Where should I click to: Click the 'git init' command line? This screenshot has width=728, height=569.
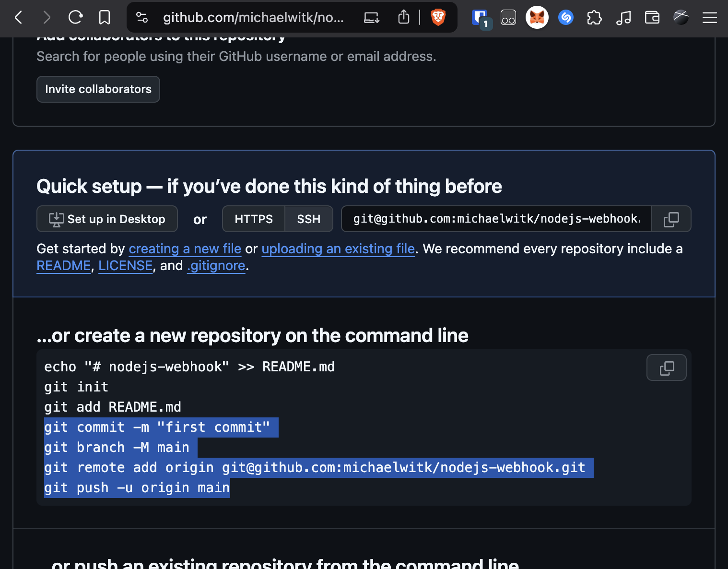pos(76,387)
